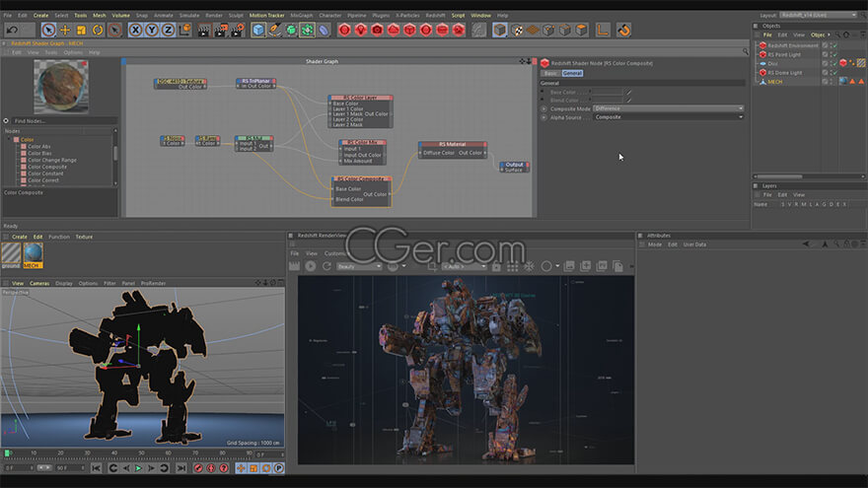The image size is (868, 488).
Task: Select the ground material thumbnail
Action: pyautogui.click(x=11, y=254)
